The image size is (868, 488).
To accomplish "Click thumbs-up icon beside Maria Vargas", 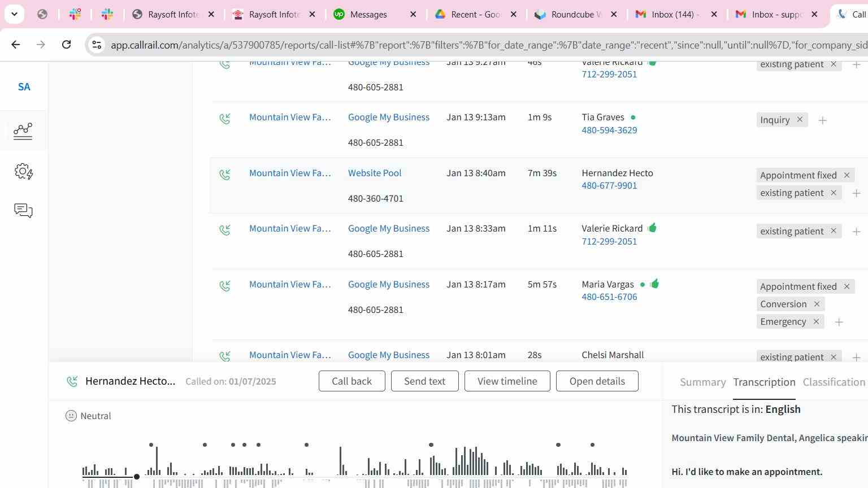I will 654,284.
